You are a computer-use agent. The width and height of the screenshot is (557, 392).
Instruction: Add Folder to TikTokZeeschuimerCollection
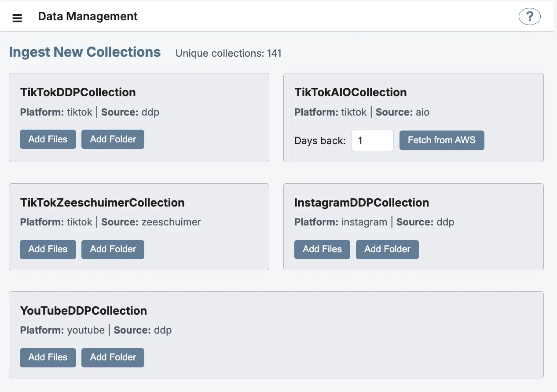[113, 249]
